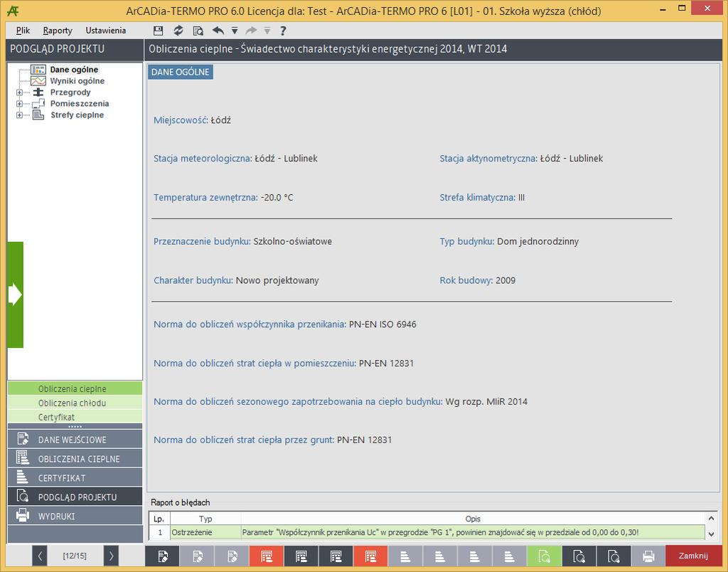Click the redo arrow icon
728x572 pixels.
click(251, 31)
